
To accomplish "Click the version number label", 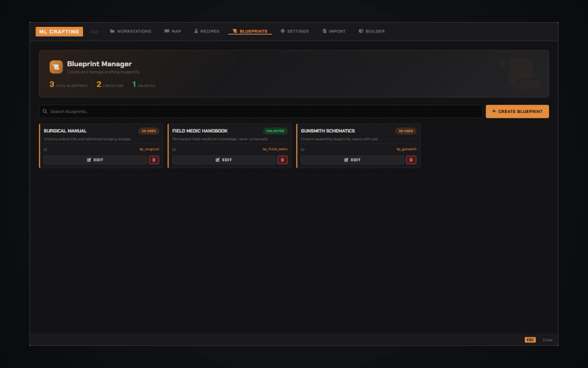I will pos(94,32).
